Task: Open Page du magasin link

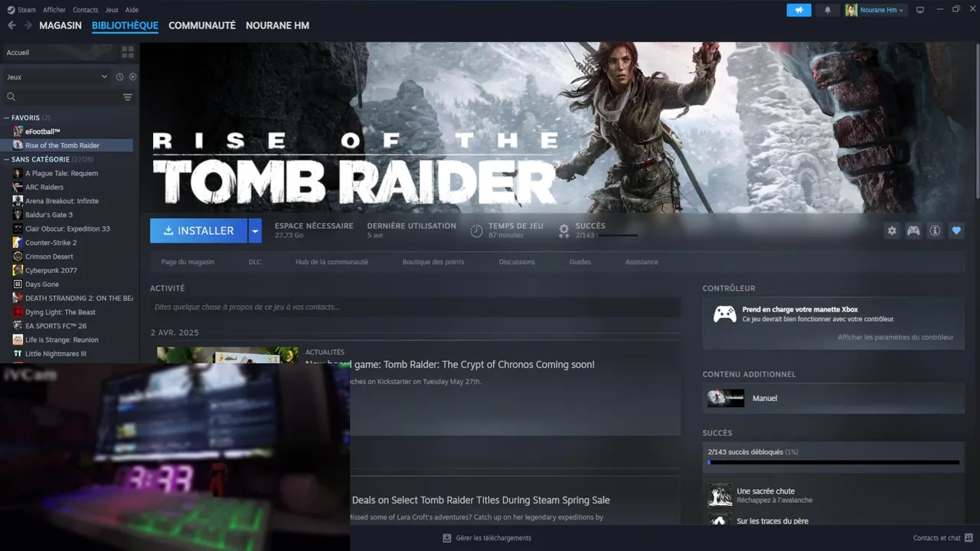Action: tap(188, 262)
